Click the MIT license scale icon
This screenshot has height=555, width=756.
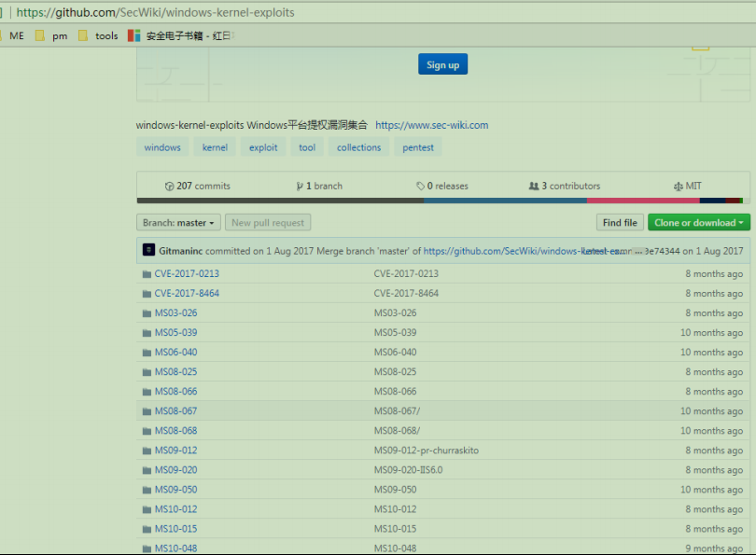point(679,187)
